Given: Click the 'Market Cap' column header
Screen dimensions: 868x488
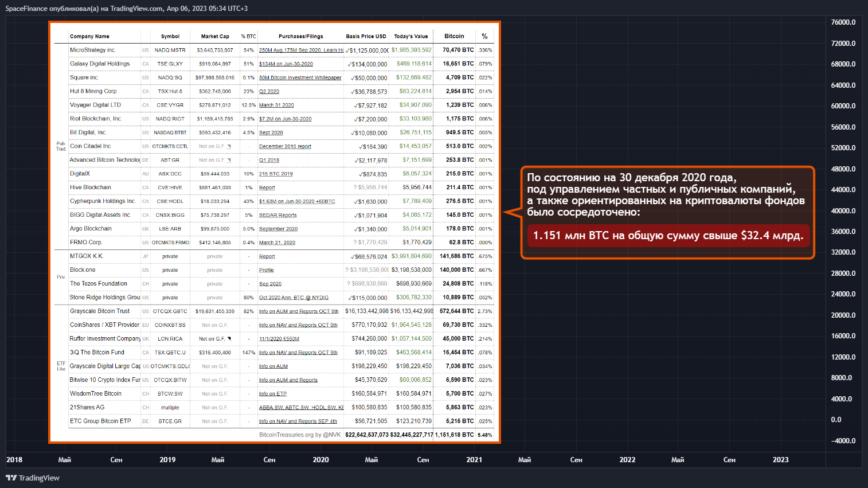Looking at the screenshot, I should (215, 37).
